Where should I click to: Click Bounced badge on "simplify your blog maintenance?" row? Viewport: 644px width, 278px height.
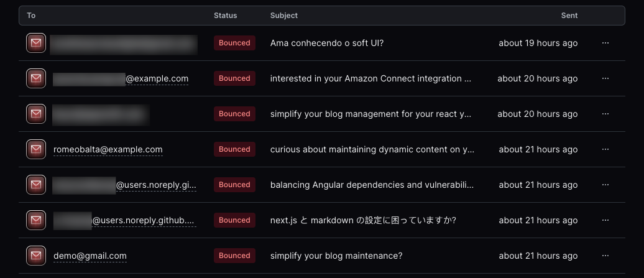(x=234, y=256)
